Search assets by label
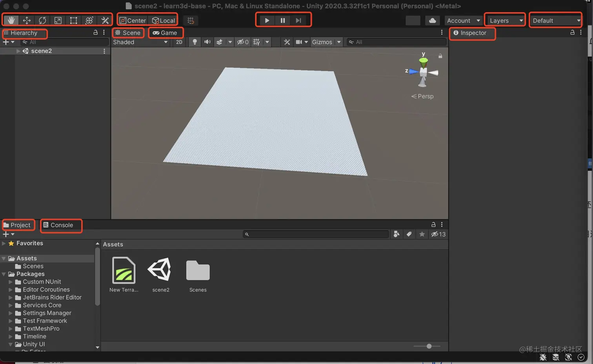Screen dimensions: 593x364 point(409,234)
